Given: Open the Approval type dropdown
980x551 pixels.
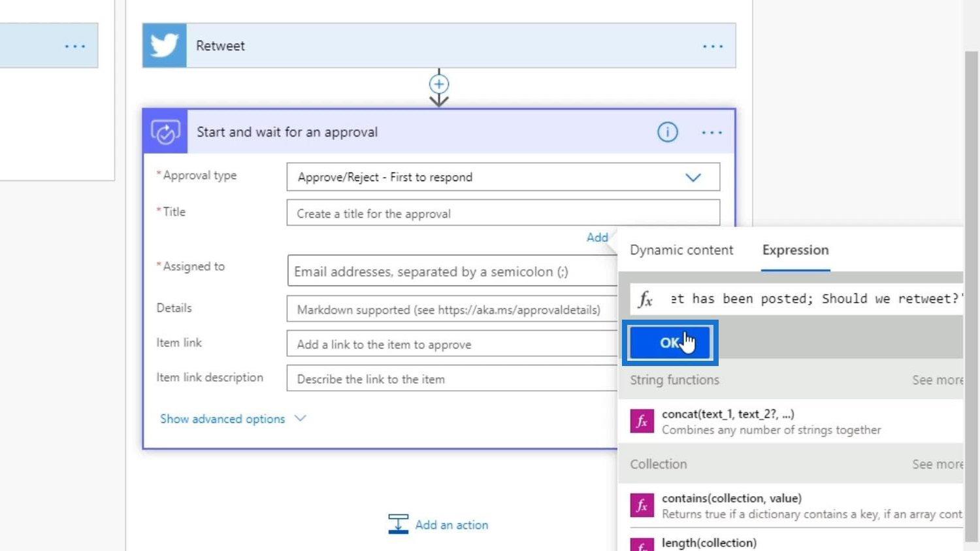Looking at the screenshot, I should click(503, 177).
